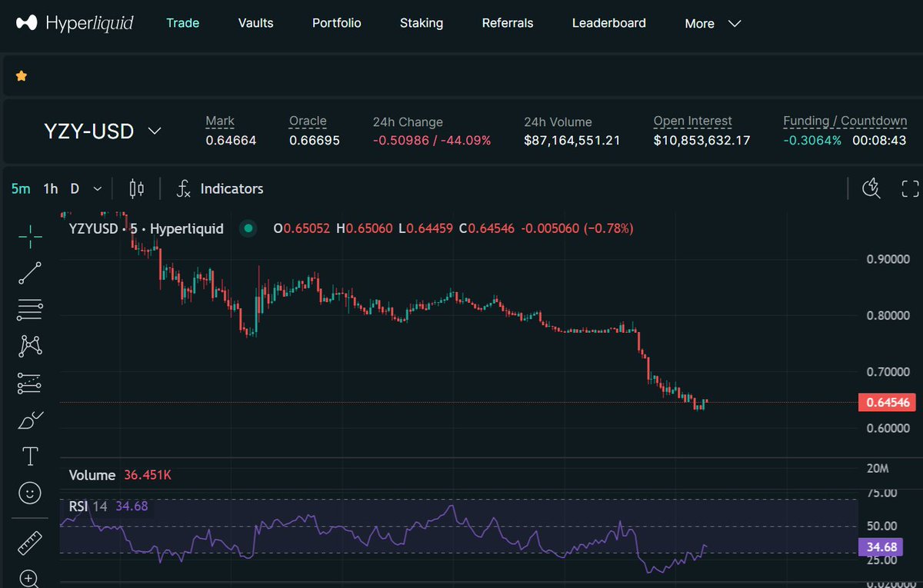Click the 24h Volume value $87,164,551.21

click(x=572, y=141)
